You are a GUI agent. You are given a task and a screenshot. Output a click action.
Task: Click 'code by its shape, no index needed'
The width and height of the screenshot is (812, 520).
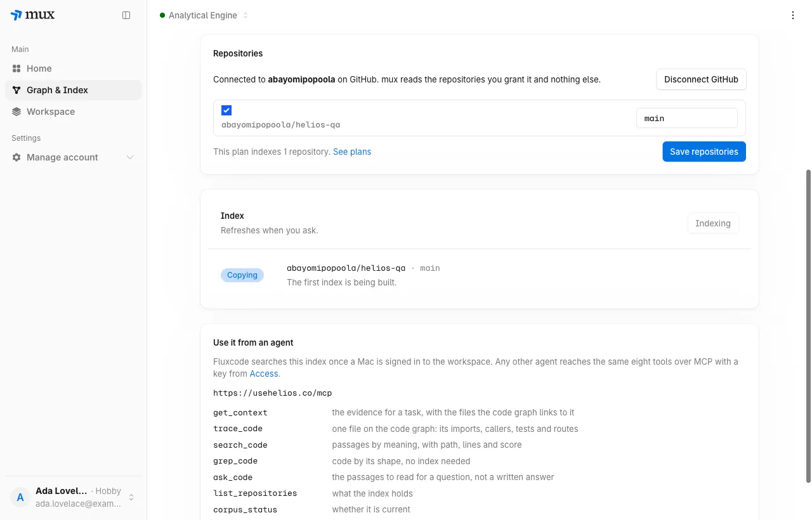pos(402,461)
